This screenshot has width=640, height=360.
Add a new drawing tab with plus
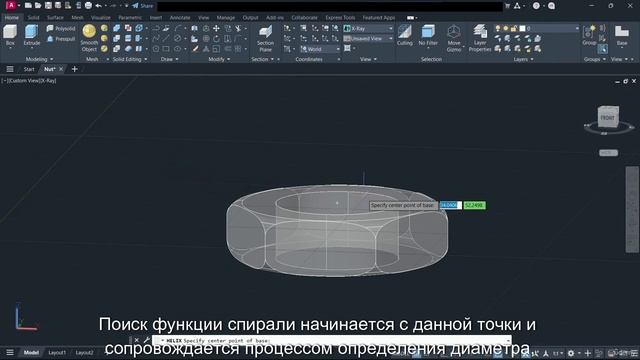click(75, 69)
